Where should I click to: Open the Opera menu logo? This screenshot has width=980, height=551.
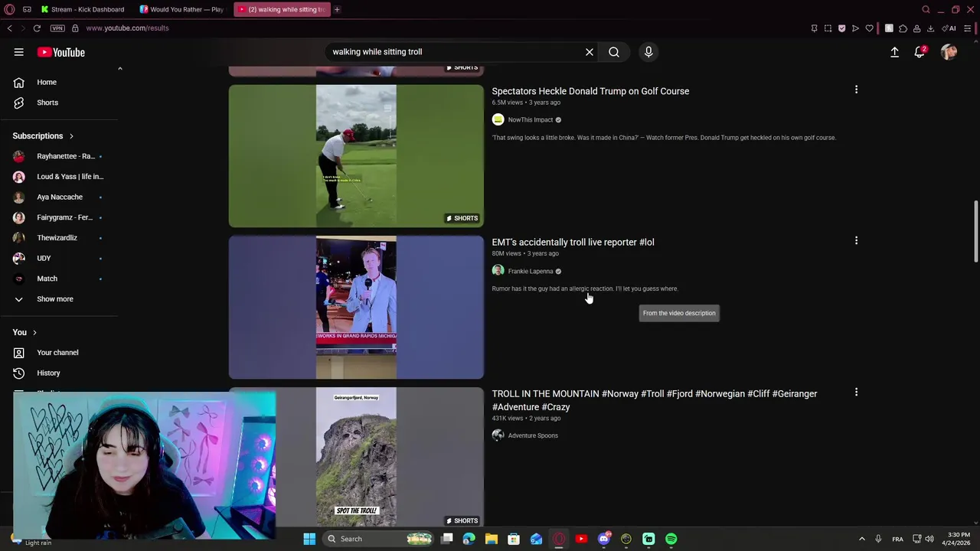pyautogui.click(x=10, y=9)
